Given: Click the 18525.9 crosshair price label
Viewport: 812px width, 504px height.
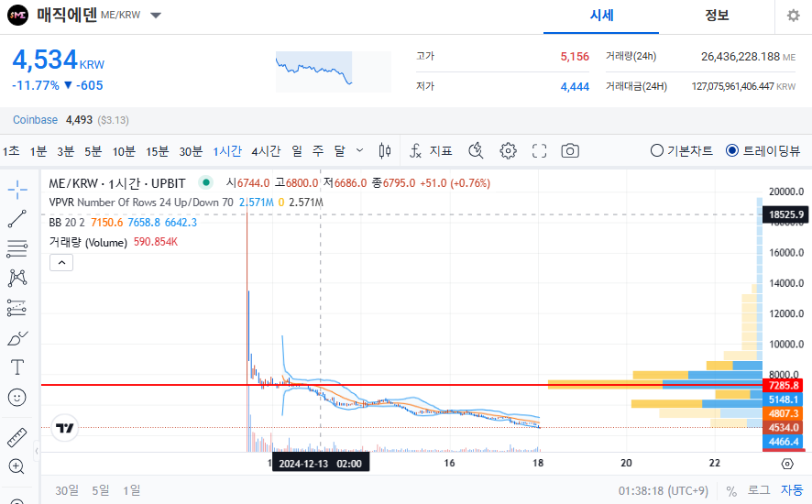Looking at the screenshot, I should [x=785, y=214].
